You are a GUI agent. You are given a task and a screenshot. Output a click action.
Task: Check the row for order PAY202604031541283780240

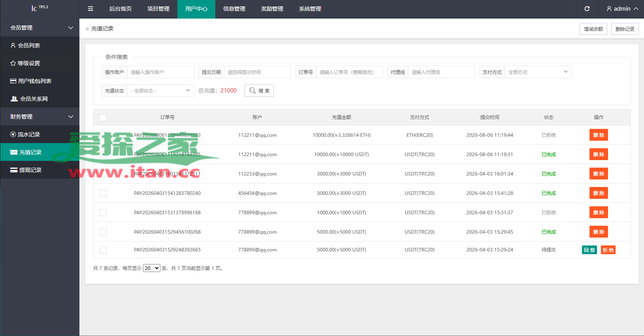103,193
